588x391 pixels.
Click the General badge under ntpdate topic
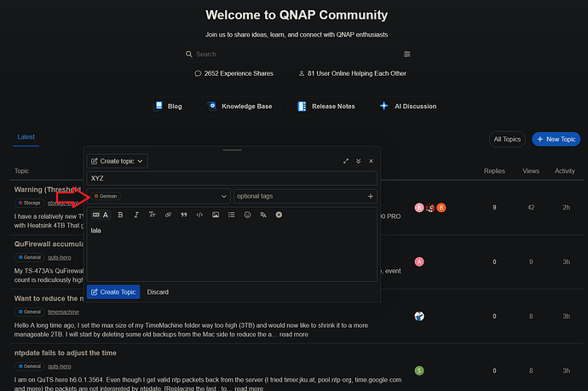[x=29, y=366]
